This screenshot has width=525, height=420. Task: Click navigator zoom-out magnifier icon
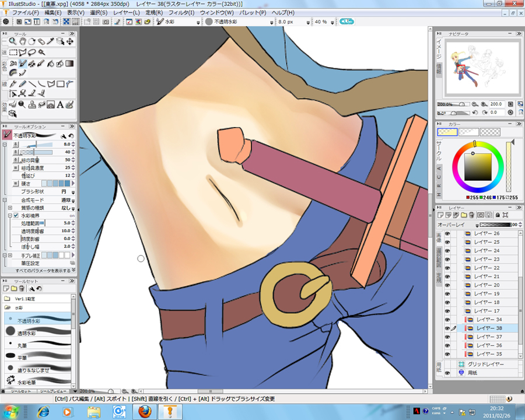point(474,104)
